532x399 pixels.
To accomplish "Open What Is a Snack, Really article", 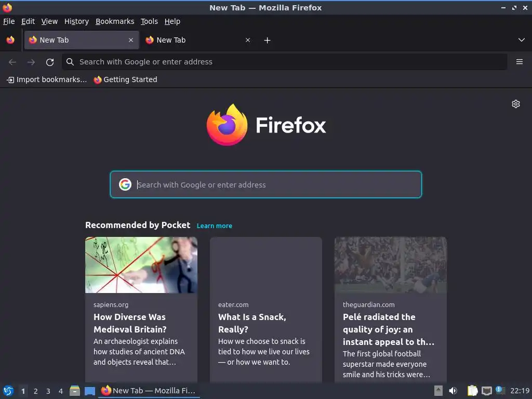I will pyautogui.click(x=252, y=323).
